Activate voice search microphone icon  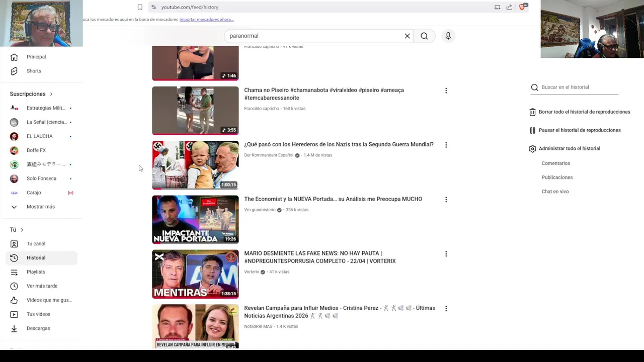[x=448, y=36]
